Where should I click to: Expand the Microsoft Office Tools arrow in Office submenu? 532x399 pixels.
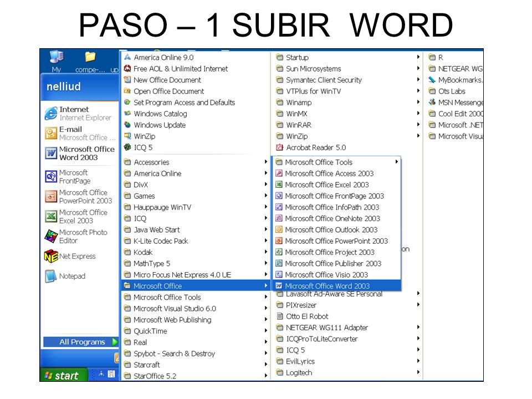point(396,162)
